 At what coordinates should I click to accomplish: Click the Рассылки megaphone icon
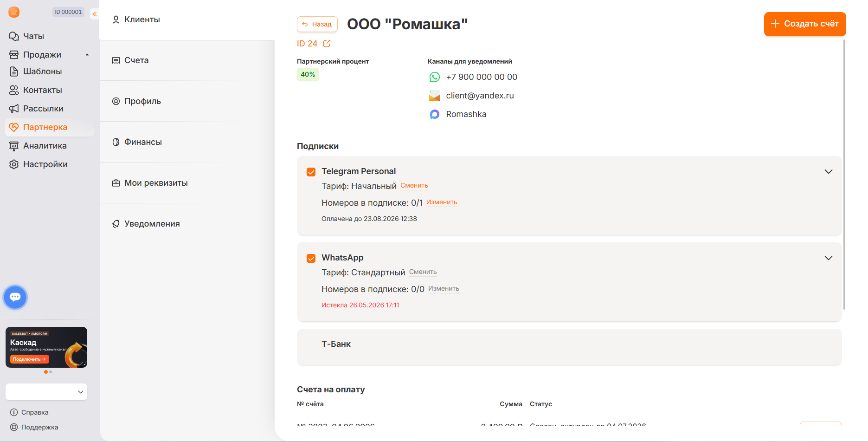click(14, 109)
